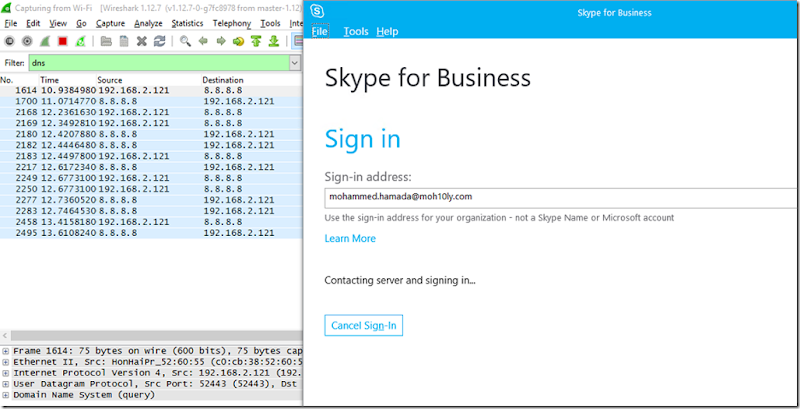
Task: Select packet number 2180 row
Action: coord(151,134)
